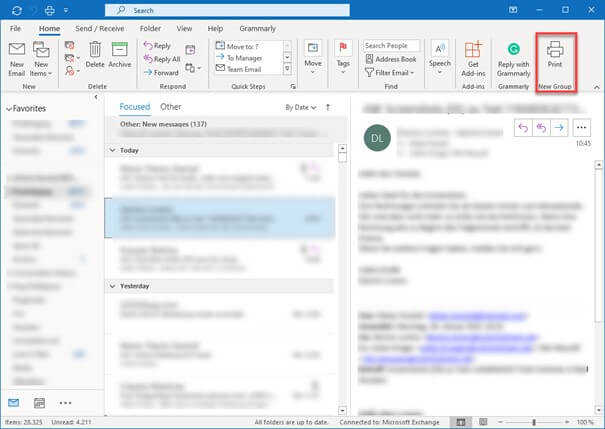Open the Filter Email dropdown
This screenshot has width=605, height=429.
390,73
